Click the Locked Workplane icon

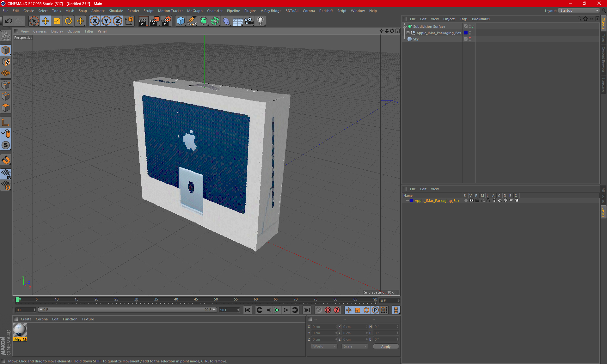pos(6,174)
